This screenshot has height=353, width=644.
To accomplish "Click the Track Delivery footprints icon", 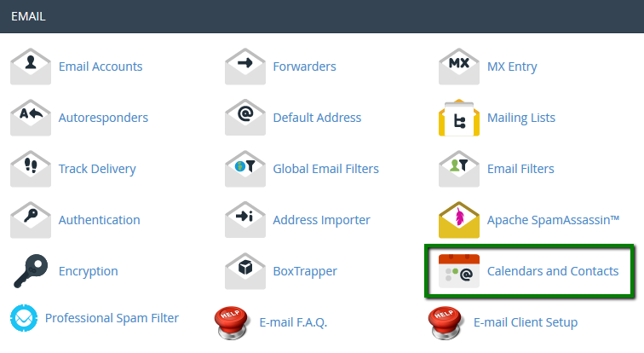I will 31,169.
